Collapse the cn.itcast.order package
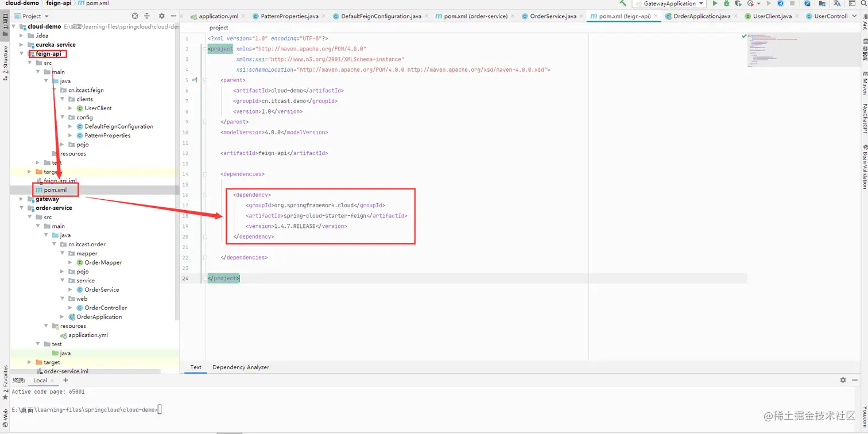The height and width of the screenshot is (434, 868). coord(55,245)
